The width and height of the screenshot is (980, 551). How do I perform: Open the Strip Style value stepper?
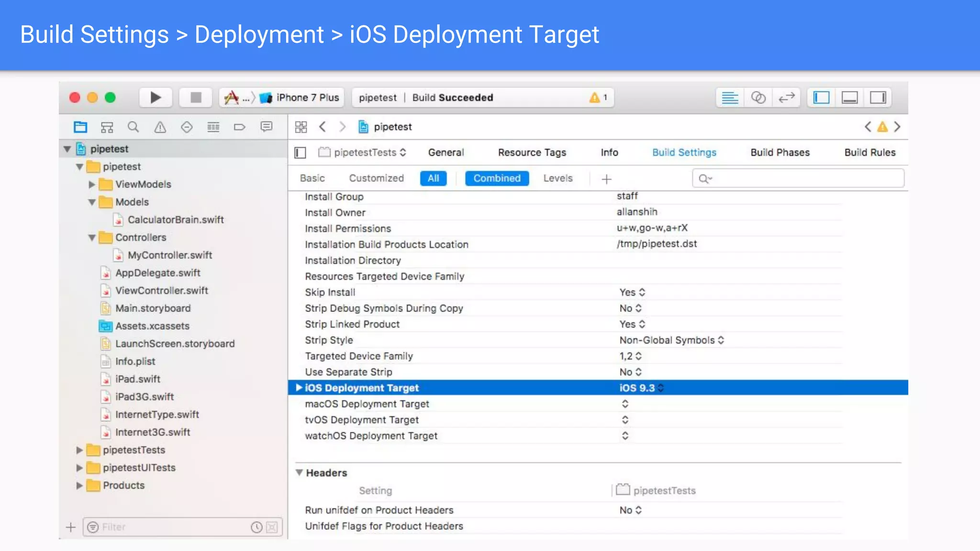point(721,340)
